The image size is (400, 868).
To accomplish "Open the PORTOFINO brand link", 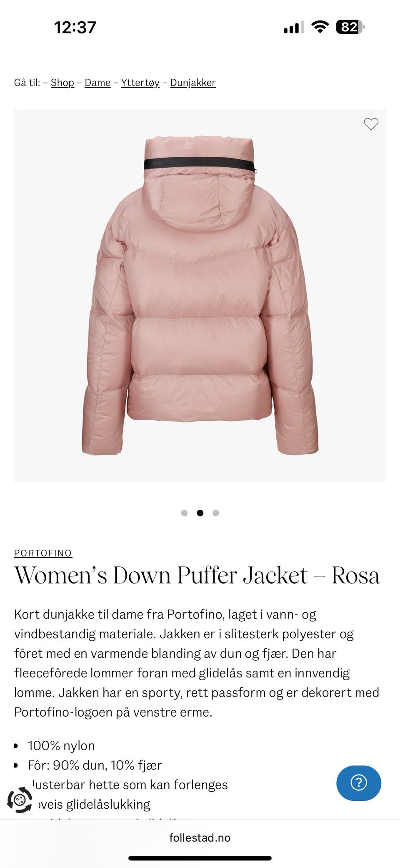I will click(43, 553).
